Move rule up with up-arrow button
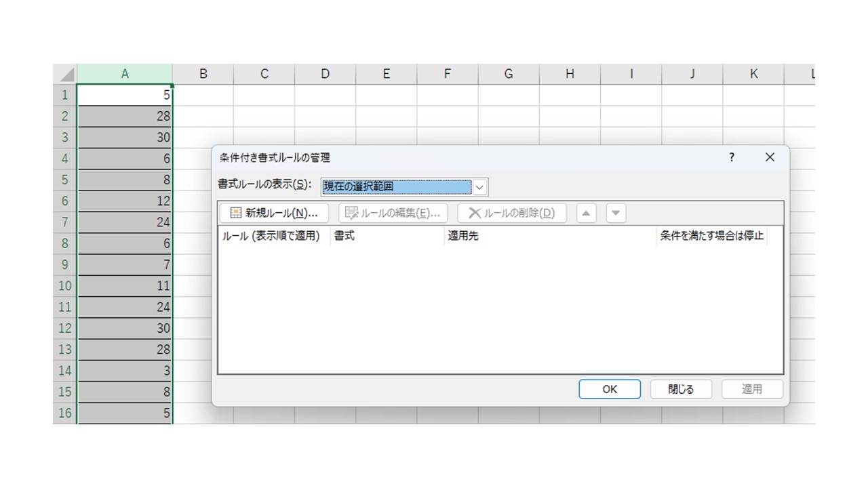868x488 pixels. [x=587, y=213]
